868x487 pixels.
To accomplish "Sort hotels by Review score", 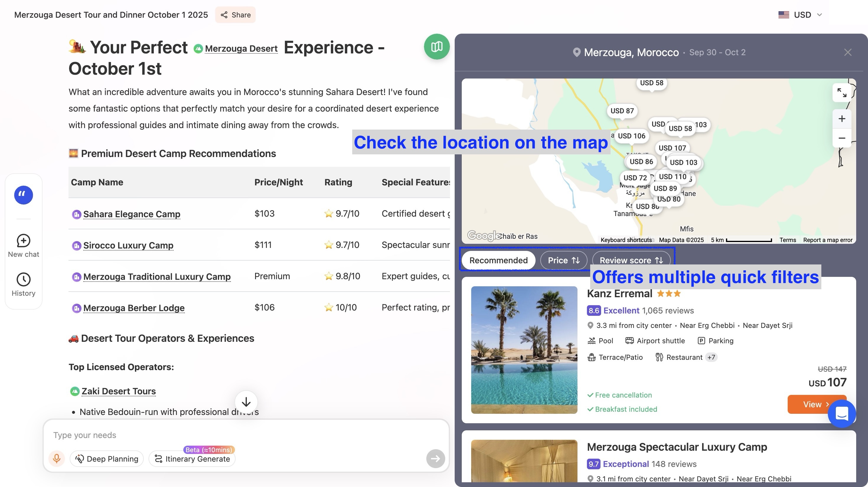I will click(631, 260).
